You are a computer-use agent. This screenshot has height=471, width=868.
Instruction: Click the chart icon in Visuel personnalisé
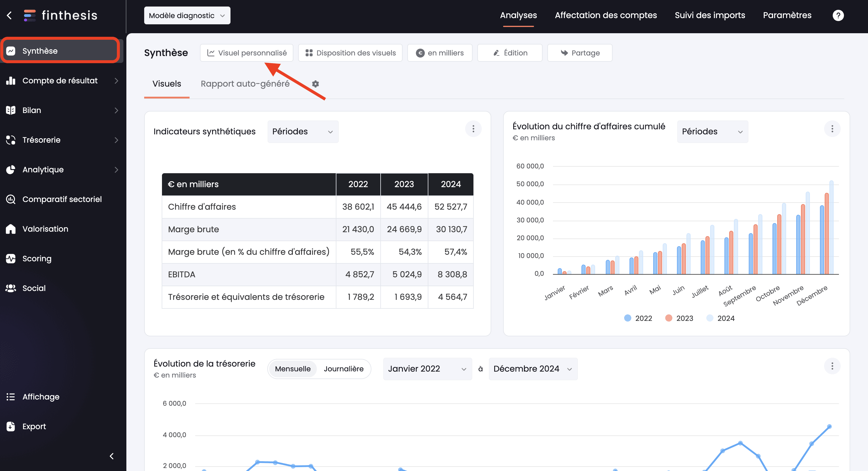click(211, 53)
